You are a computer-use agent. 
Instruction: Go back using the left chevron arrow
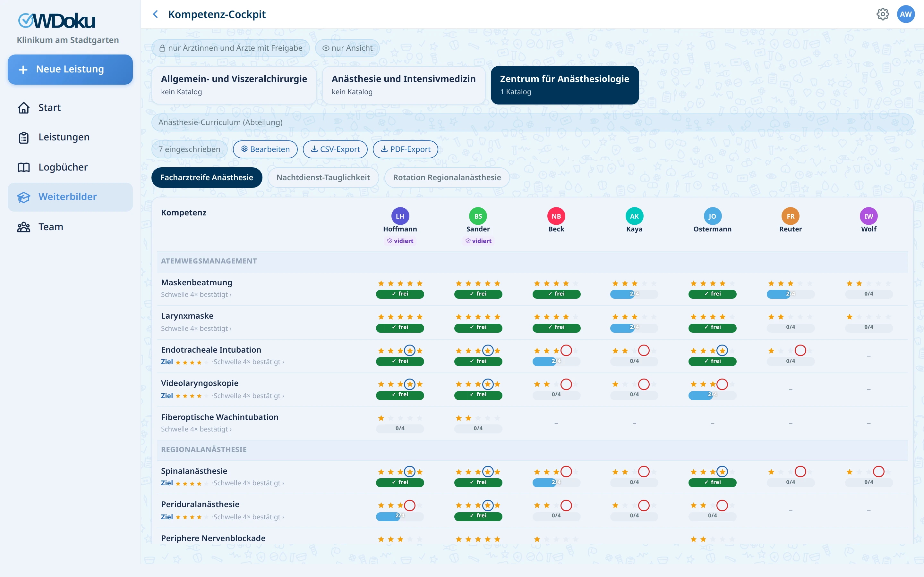coord(155,14)
